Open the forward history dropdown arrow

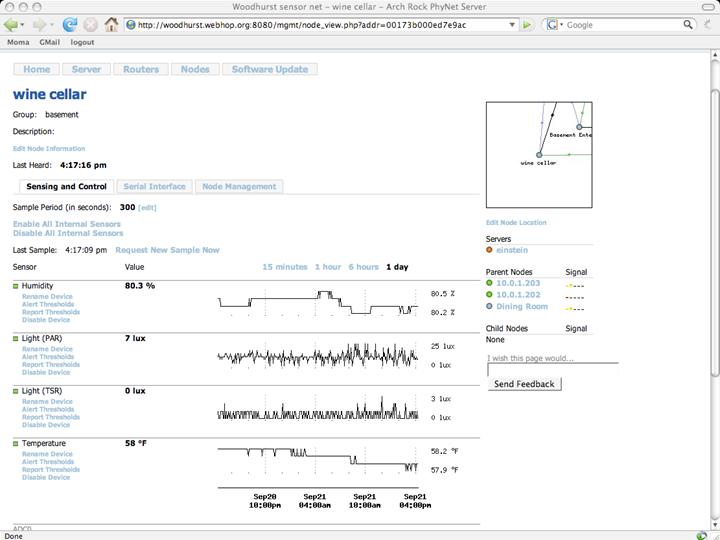tap(51, 25)
